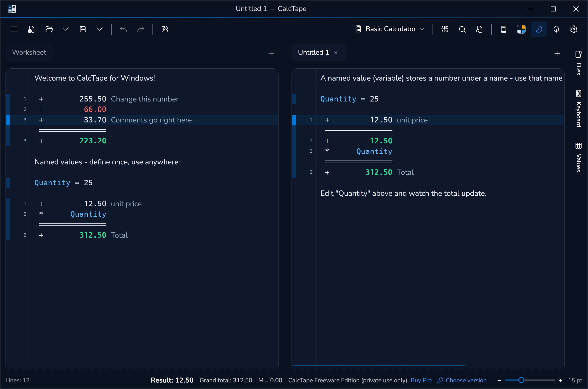Open settings with the gear icon
Screen dimensions: 588x389
(x=574, y=29)
